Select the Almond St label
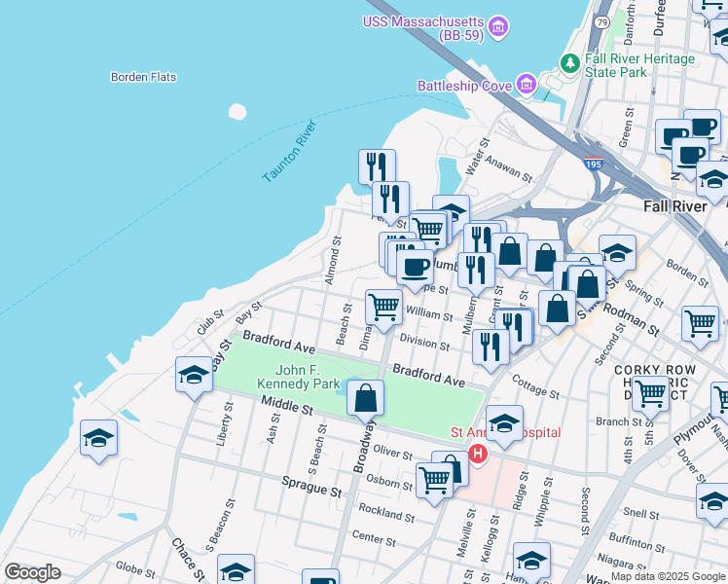The image size is (728, 584). pos(333,261)
